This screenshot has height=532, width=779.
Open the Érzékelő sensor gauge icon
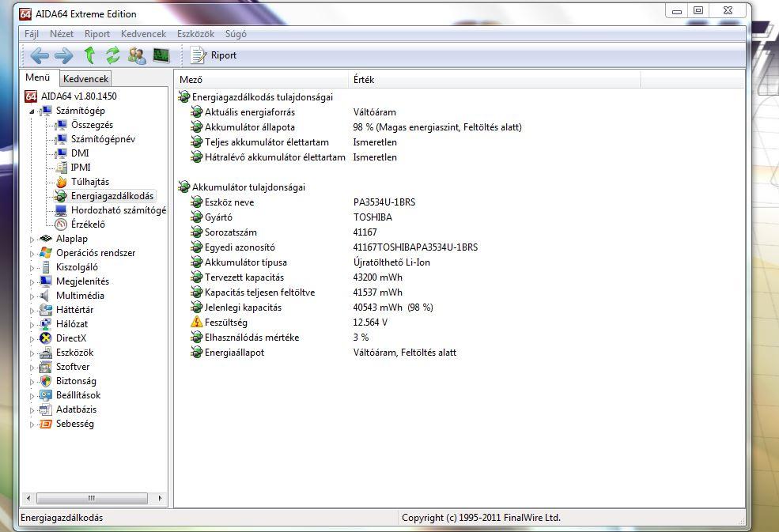(61, 224)
